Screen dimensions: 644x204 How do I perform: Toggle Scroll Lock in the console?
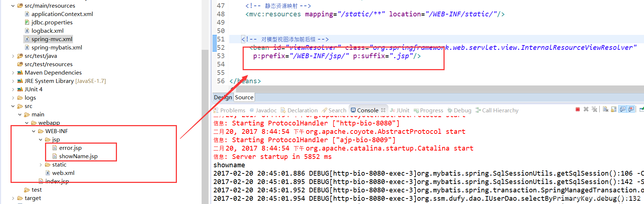tap(613, 109)
